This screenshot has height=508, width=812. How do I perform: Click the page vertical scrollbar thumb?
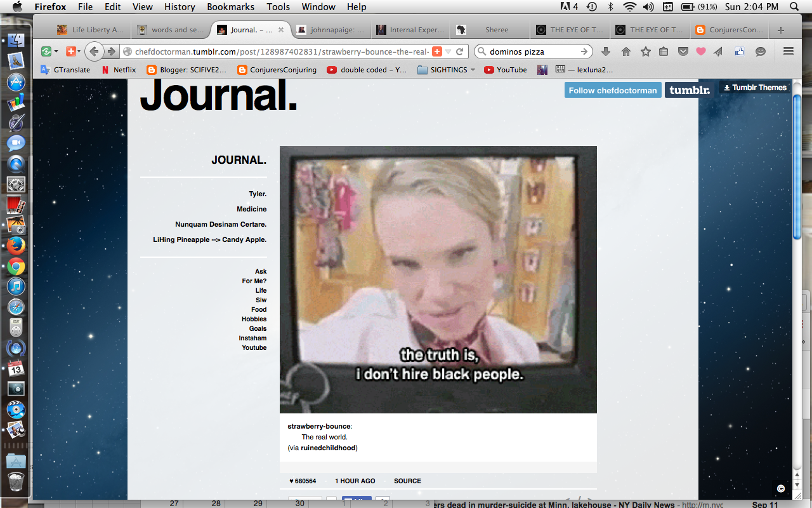click(x=797, y=168)
